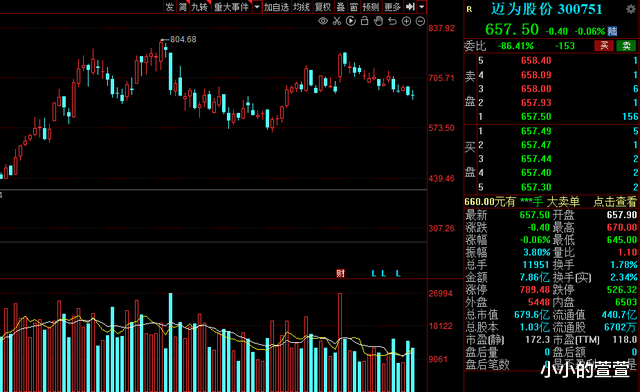This screenshot has height=392, width=640.
Task: Click the 窗 window button
Action: (354, 7)
